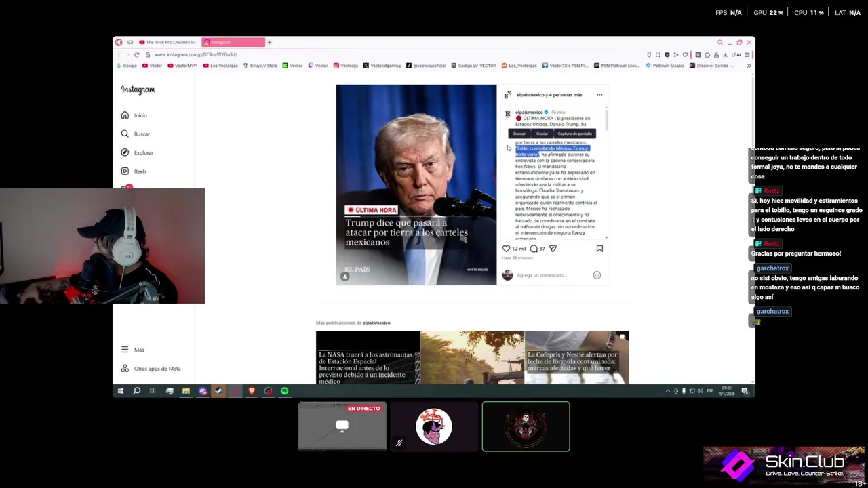Open Spotify from the taskbar
This screenshot has width=868, height=488.
point(285,391)
